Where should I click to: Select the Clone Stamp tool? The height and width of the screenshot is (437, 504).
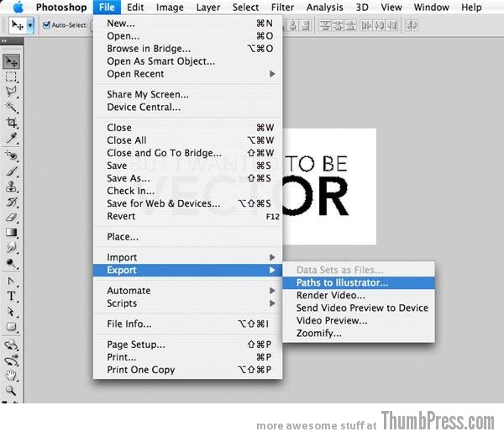(11, 187)
